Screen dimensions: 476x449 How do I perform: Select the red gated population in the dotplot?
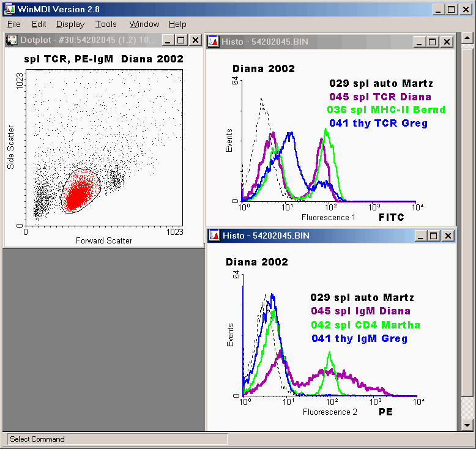[x=78, y=193]
